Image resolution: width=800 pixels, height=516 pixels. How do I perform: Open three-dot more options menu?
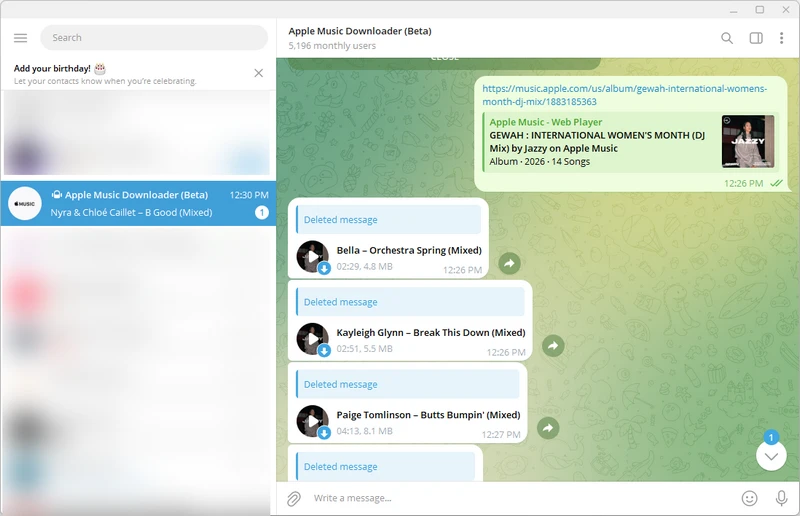[781, 38]
